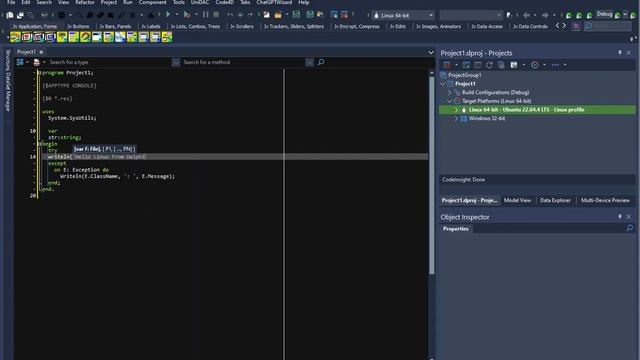Click first green build icon beside Debug
Viewport: 640px width, 360px height.
coord(569,15)
